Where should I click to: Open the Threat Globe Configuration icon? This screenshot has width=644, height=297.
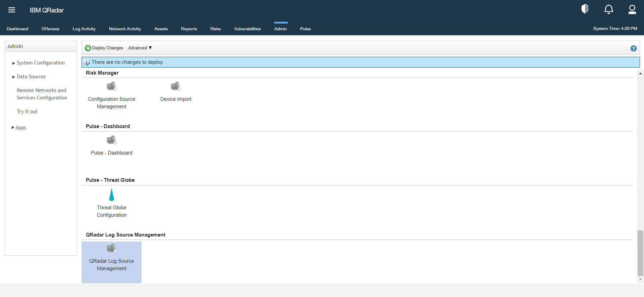coord(112,195)
